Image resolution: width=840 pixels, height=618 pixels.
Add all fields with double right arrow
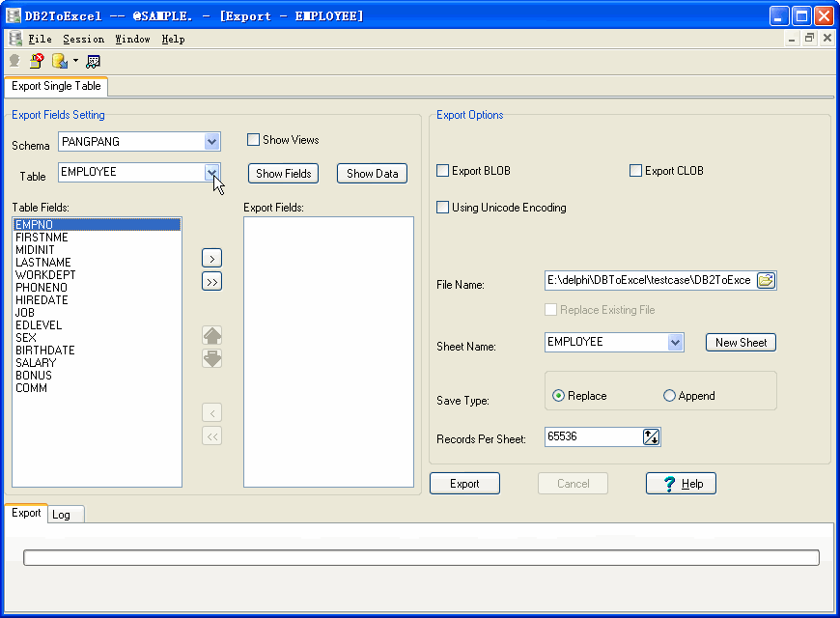[x=212, y=281]
